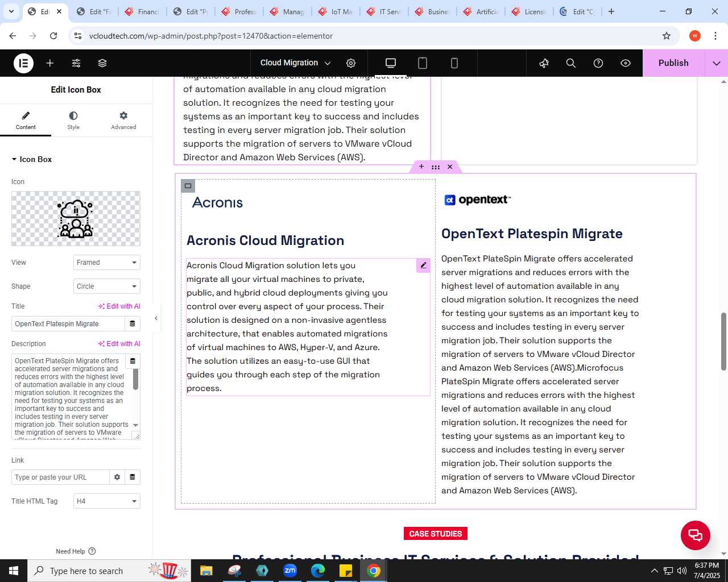Click the Title text input field
Screen dimensions: 728x582
[x=68, y=324]
